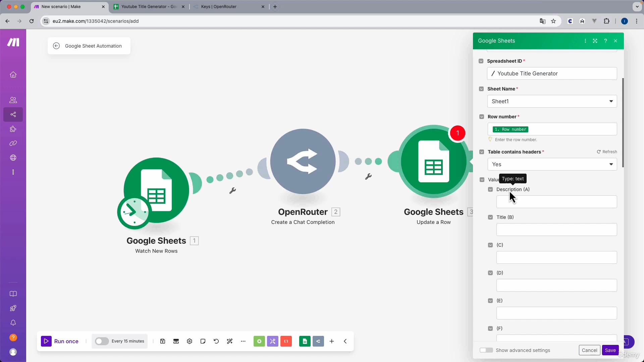This screenshot has height=362, width=644.
Task: Open the Resource hub book icon
Action: point(13,294)
